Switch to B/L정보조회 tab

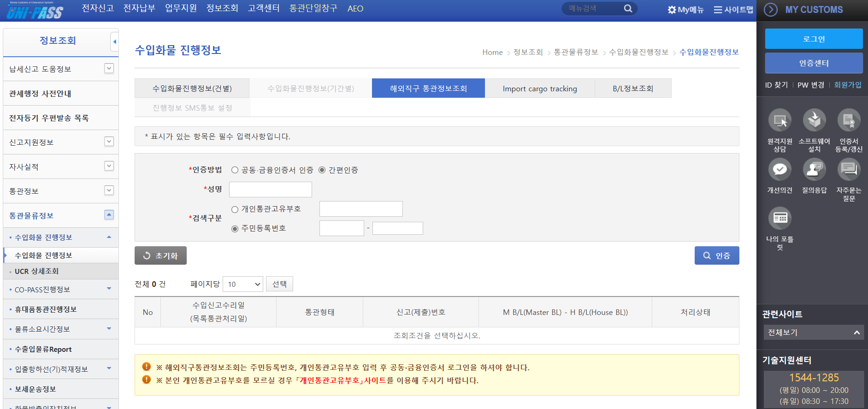pos(633,88)
